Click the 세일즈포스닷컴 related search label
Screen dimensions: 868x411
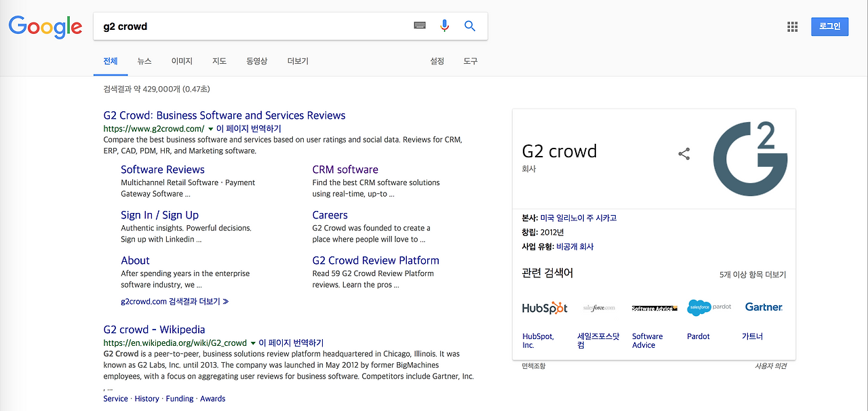[x=598, y=340]
